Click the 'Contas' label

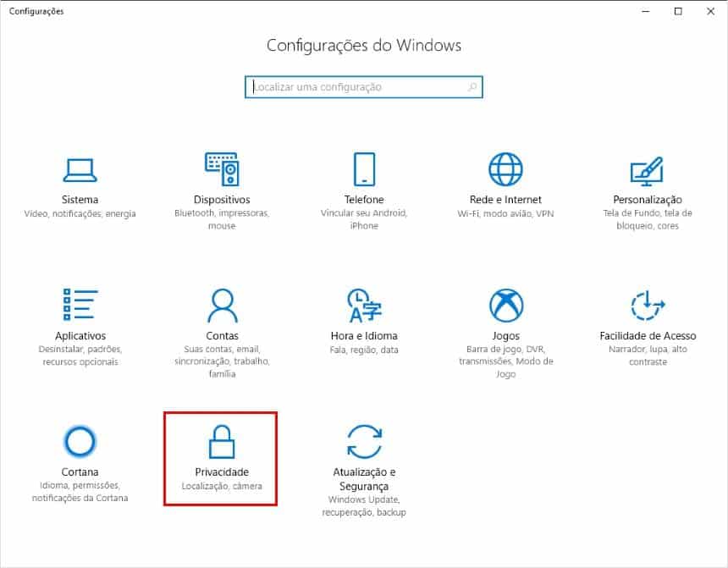click(223, 336)
